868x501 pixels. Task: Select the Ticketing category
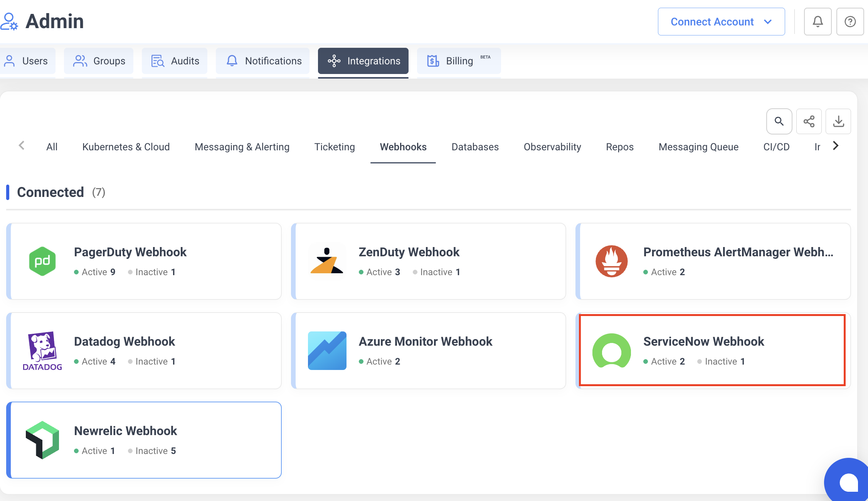[335, 147]
